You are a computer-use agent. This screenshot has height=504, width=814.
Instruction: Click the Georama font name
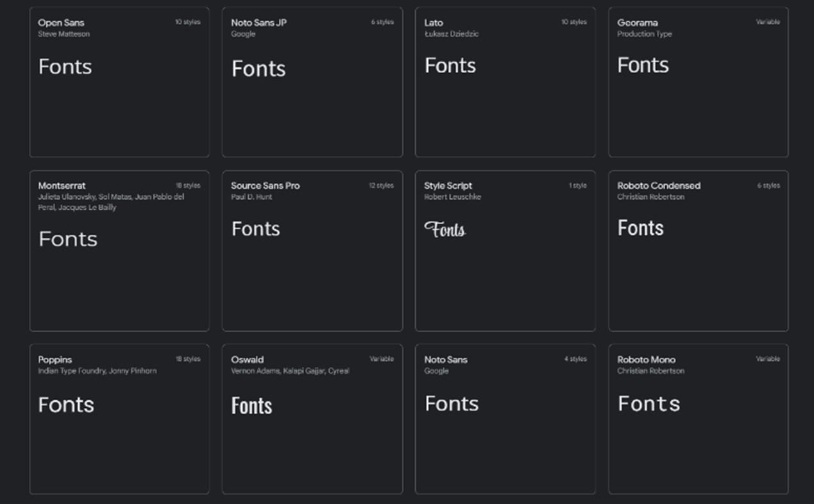coord(637,22)
